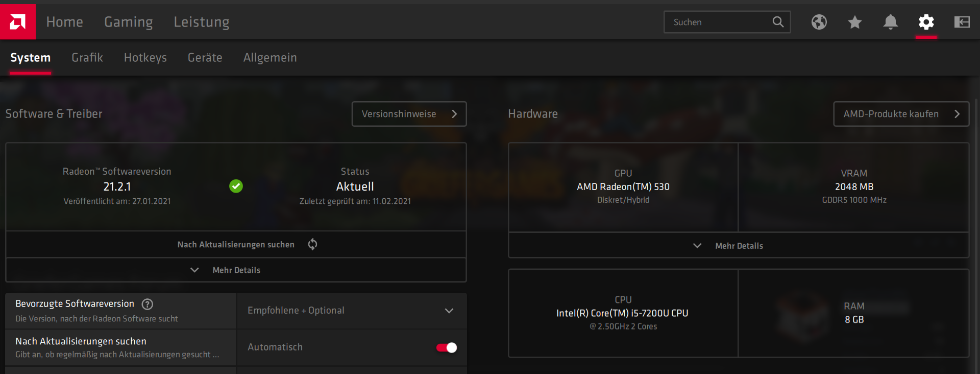
Task: Open the Leistung tab
Action: 202,22
